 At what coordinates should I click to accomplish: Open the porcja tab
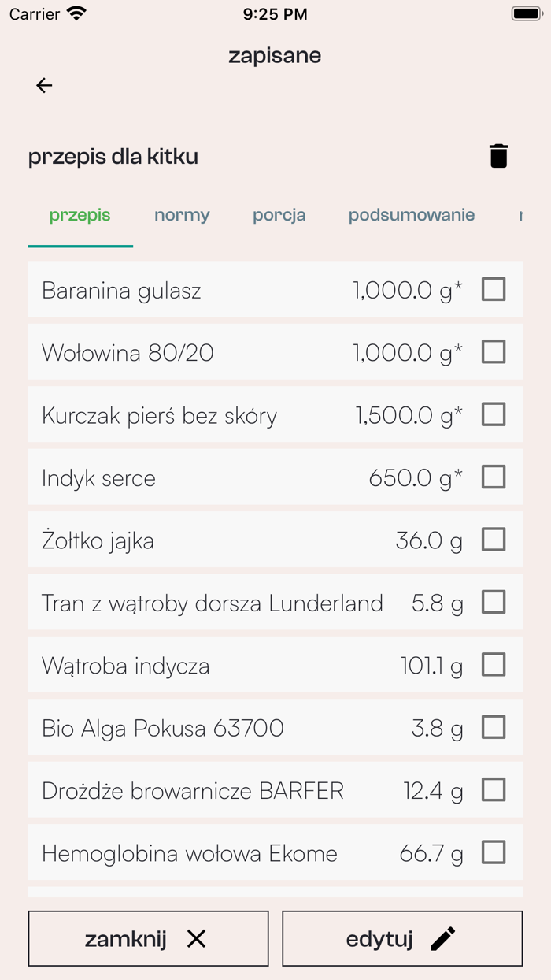pyautogui.click(x=279, y=214)
